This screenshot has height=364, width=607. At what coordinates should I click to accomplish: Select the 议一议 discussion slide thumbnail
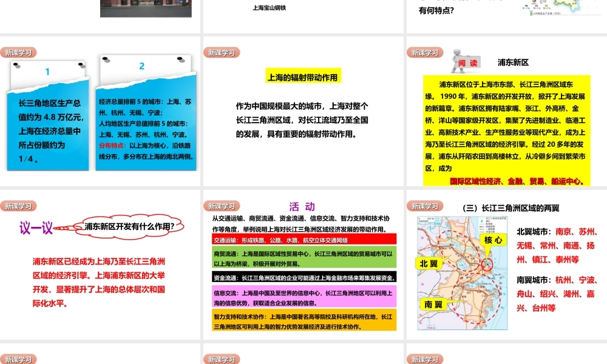[100, 265]
